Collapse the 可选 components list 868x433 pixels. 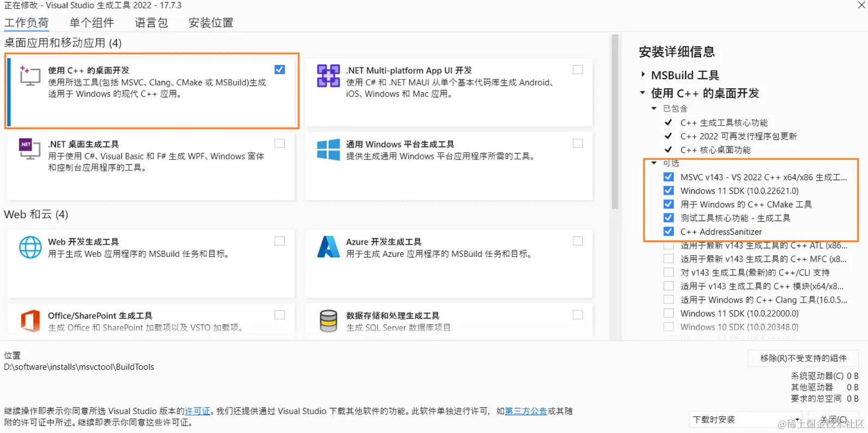pos(654,163)
